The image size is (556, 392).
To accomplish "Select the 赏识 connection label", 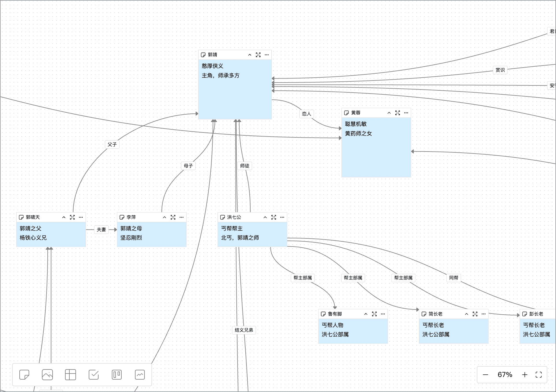I will 500,70.
